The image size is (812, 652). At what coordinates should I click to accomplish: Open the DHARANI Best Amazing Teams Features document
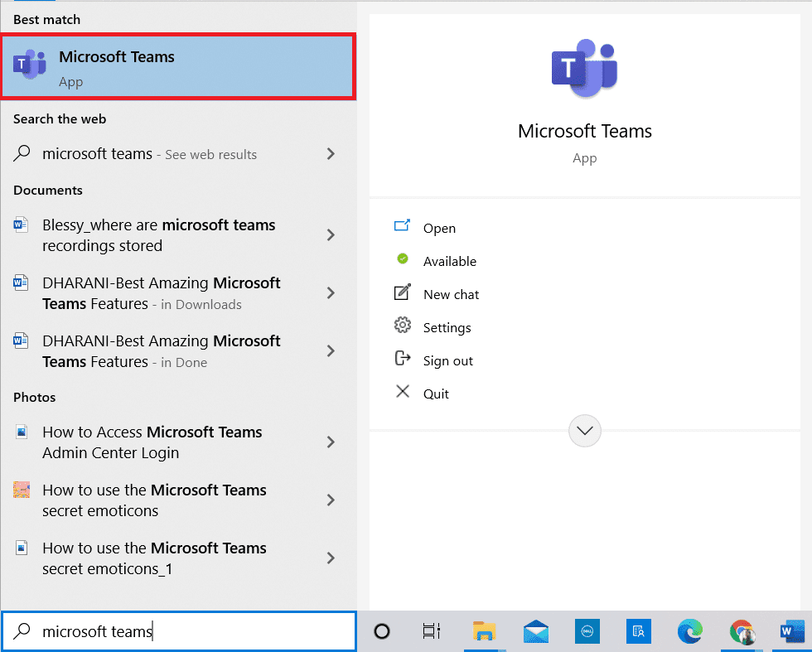(157, 292)
